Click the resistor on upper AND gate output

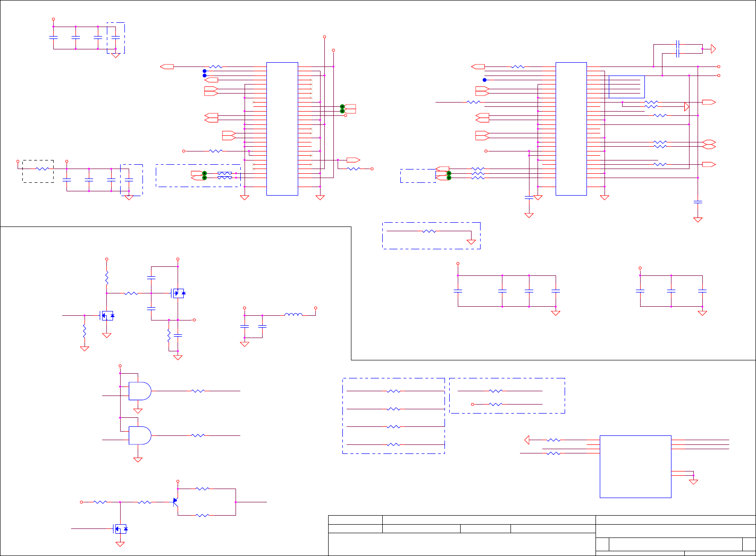pyautogui.click(x=198, y=391)
